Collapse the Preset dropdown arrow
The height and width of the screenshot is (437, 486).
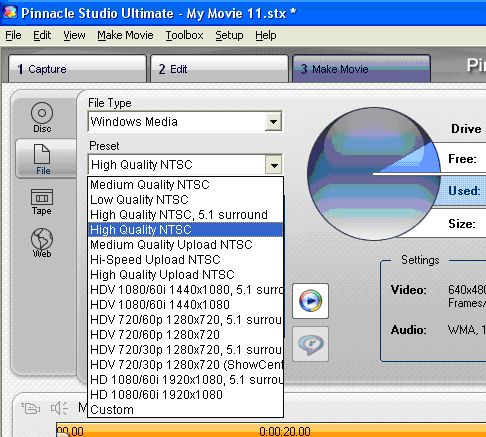[x=274, y=165]
